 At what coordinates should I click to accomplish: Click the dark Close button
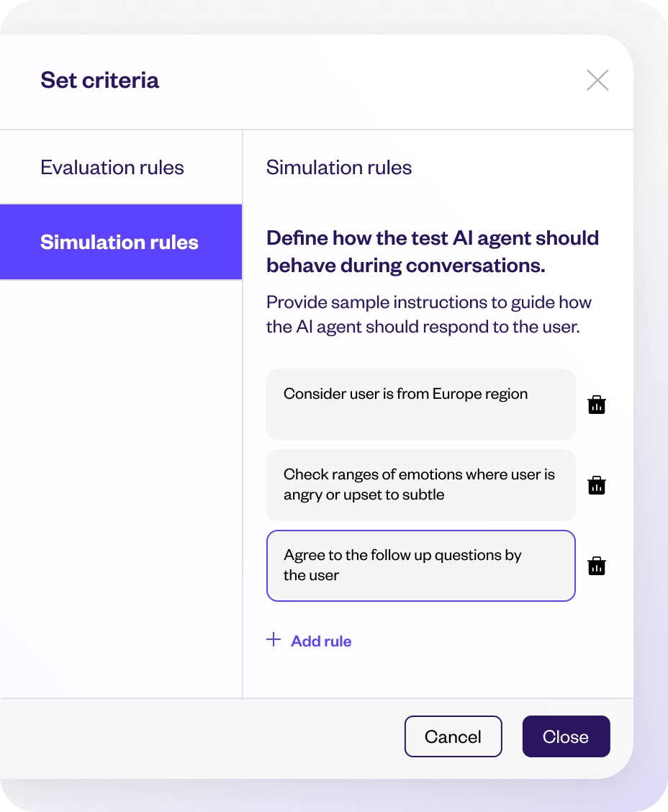point(566,736)
